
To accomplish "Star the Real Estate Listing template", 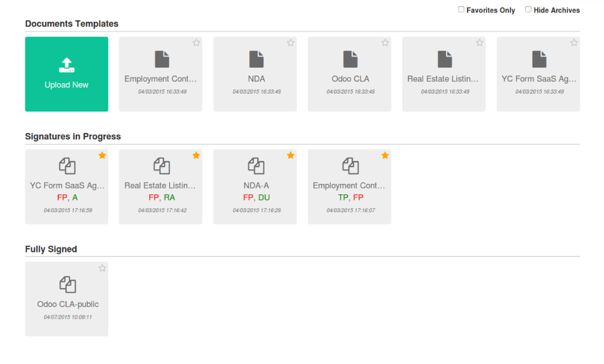I will click(x=480, y=43).
